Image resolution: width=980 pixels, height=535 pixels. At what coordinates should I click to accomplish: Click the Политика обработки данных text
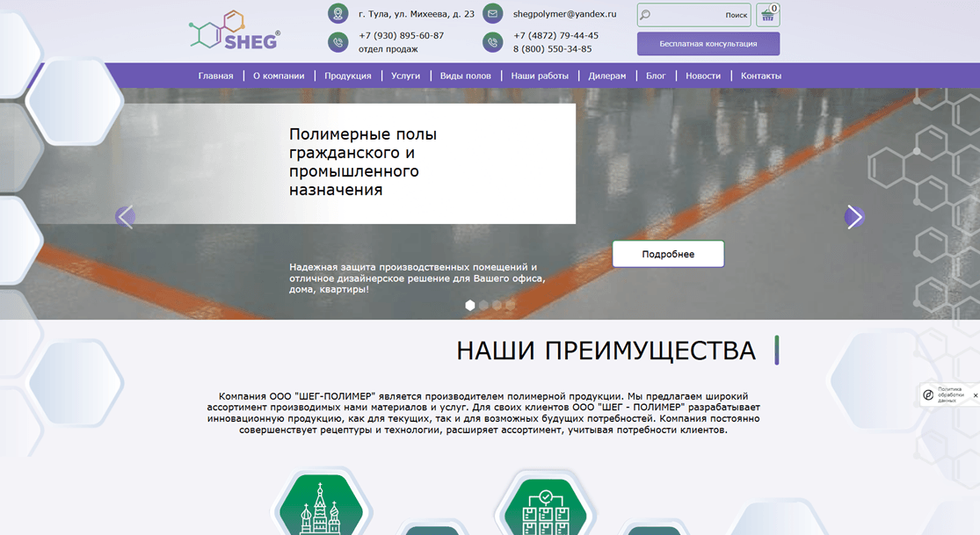[951, 395]
